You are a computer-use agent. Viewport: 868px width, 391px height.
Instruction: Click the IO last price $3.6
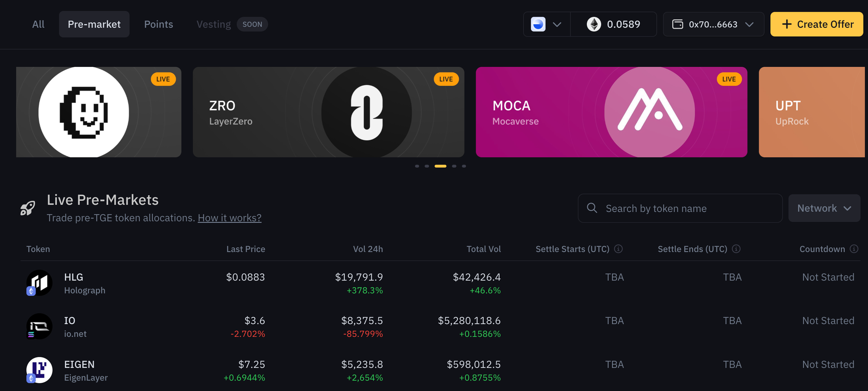tap(254, 321)
